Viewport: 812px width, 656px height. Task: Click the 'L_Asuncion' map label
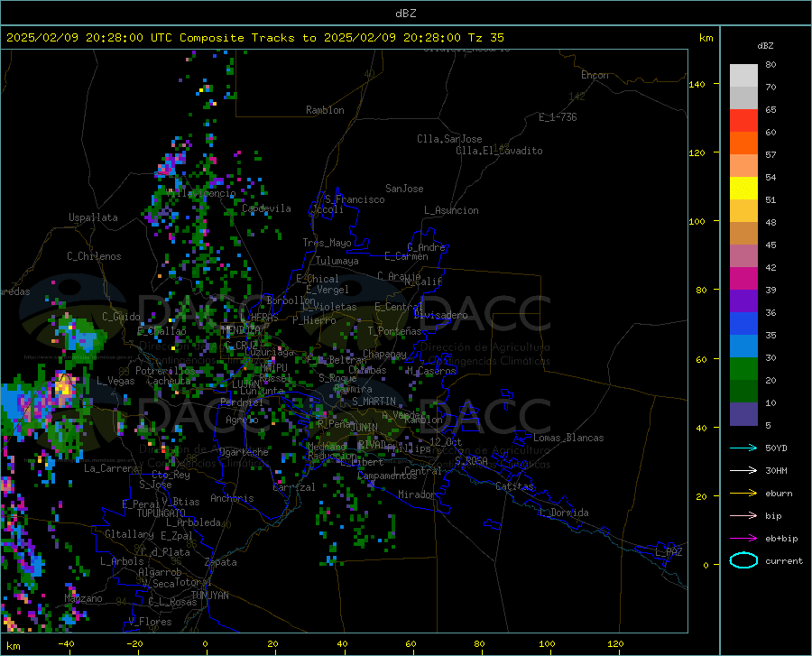pos(451,210)
